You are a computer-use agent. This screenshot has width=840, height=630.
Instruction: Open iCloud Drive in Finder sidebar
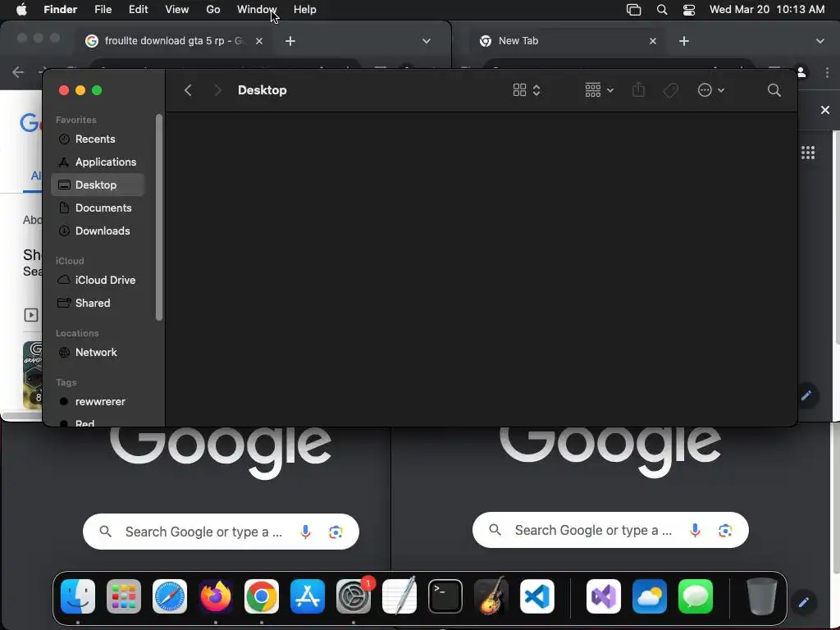coord(98,281)
